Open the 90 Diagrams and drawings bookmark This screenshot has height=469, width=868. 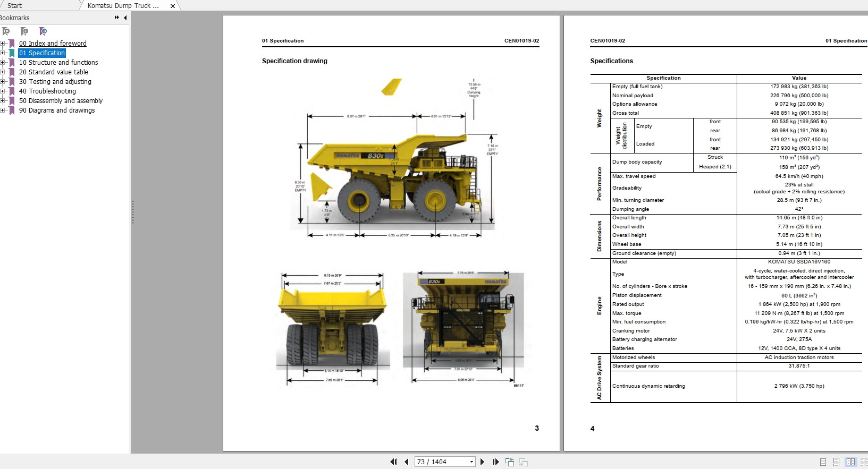point(57,110)
